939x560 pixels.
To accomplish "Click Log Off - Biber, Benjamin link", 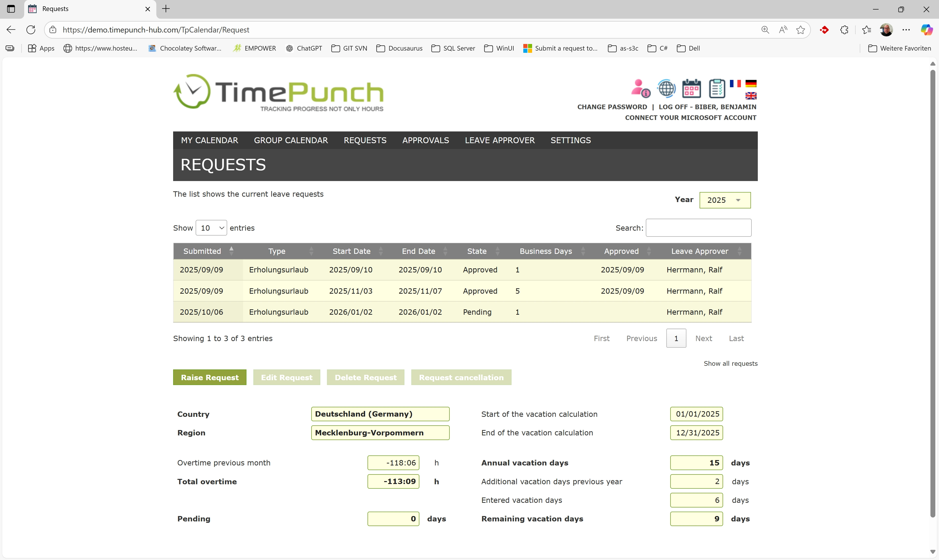I will point(707,107).
